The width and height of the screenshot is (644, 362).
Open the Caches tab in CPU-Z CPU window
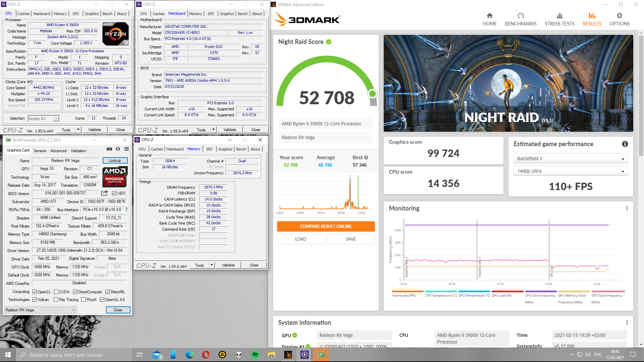pos(23,14)
